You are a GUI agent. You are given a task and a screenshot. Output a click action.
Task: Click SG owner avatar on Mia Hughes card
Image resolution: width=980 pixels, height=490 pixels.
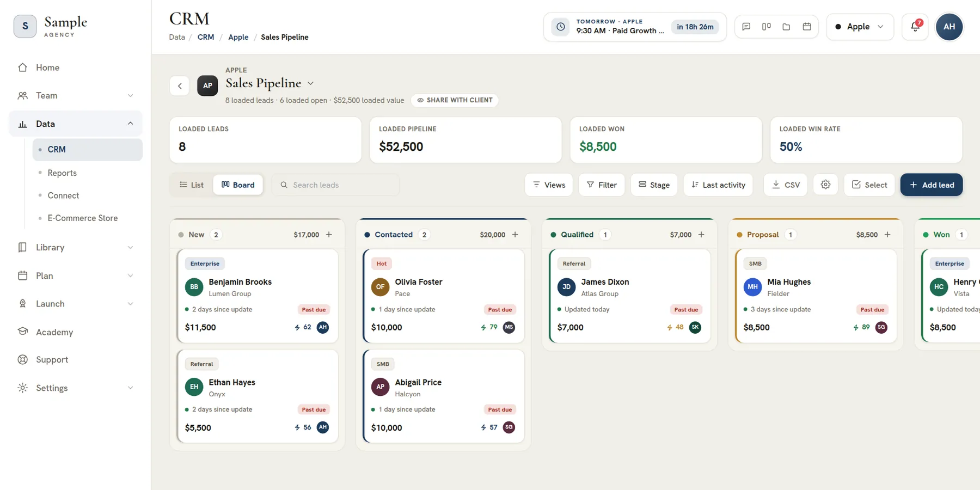(x=881, y=327)
